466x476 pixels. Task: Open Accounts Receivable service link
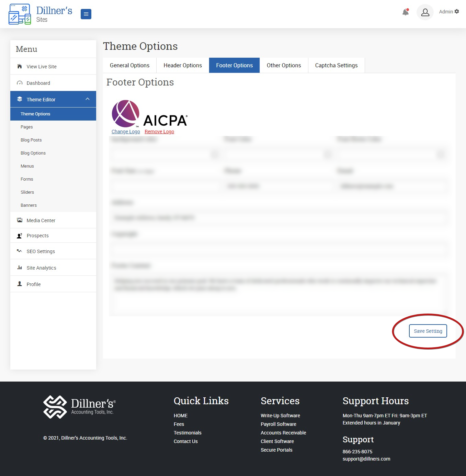coord(283,433)
